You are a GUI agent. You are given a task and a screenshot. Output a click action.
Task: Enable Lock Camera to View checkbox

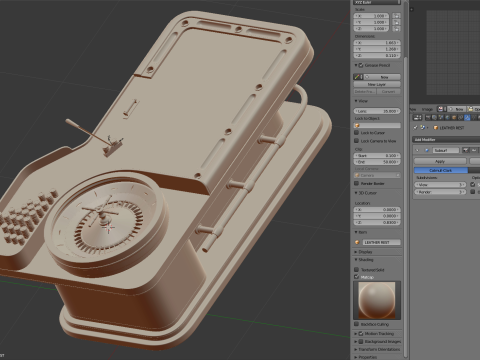click(356, 141)
